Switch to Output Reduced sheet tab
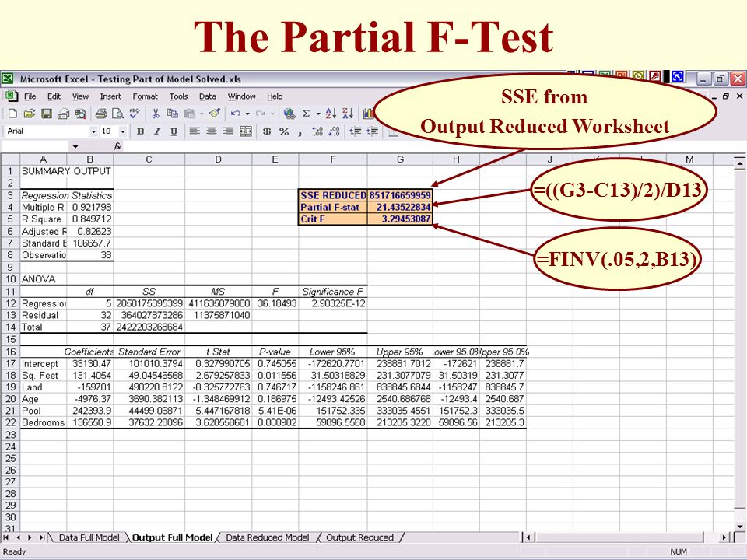This screenshot has height=560, width=747. (359, 537)
